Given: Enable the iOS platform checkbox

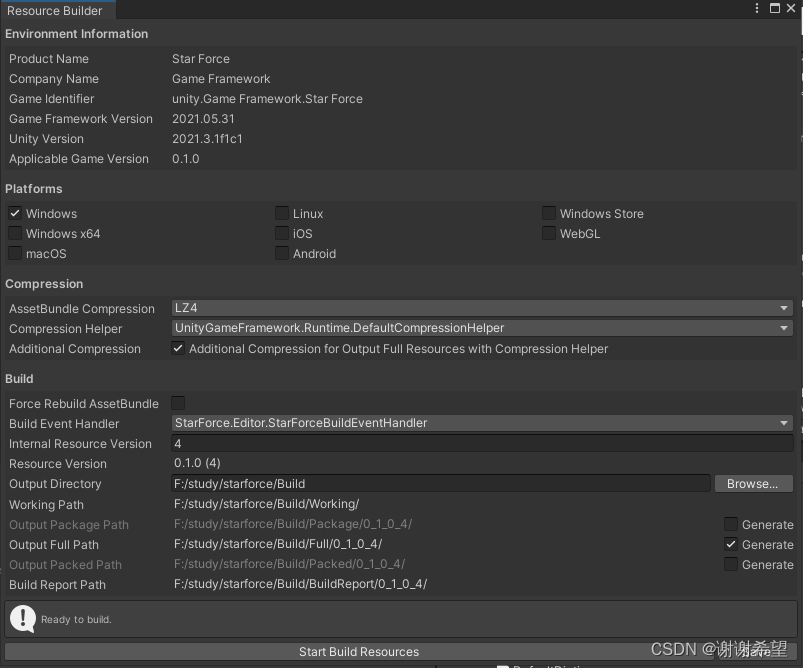Looking at the screenshot, I should pos(282,233).
